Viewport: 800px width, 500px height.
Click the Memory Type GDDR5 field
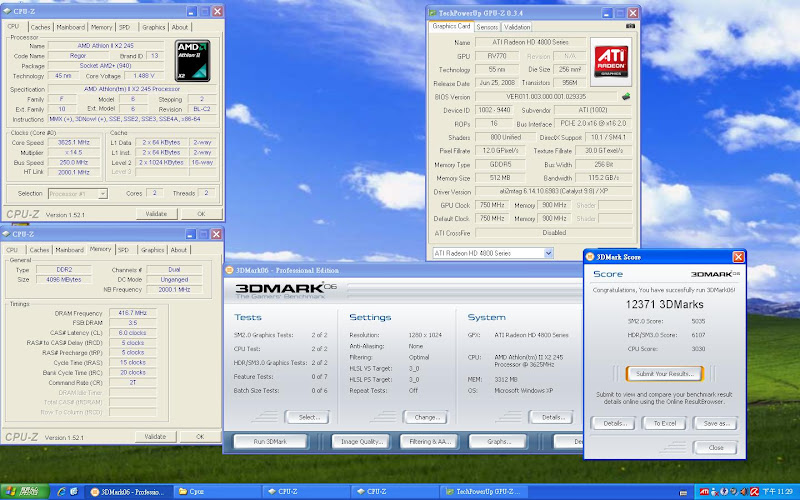click(500, 164)
